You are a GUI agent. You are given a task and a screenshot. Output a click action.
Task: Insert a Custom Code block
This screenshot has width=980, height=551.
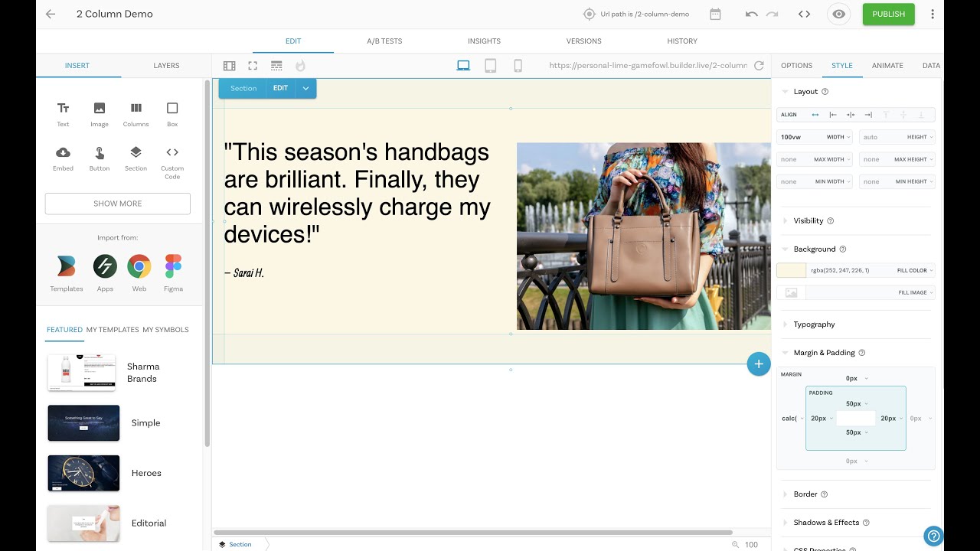tap(172, 162)
